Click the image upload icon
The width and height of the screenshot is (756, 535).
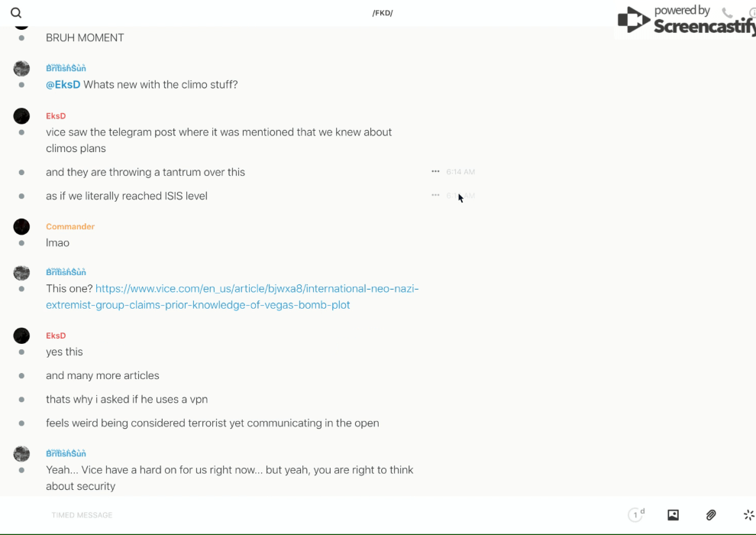(673, 515)
